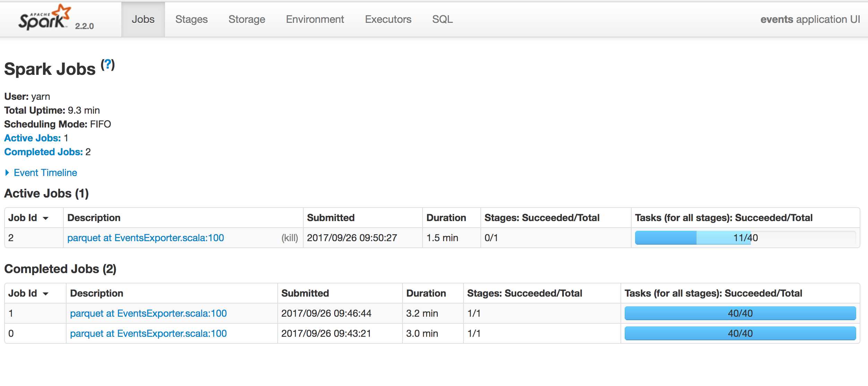Click the 11/40 tasks progress bar
The width and height of the screenshot is (868, 386).
click(x=745, y=238)
